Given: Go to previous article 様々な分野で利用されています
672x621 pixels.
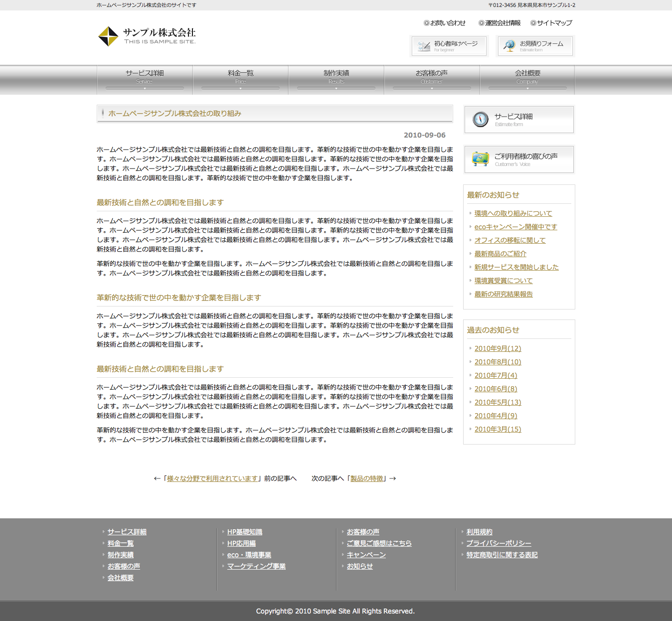Looking at the screenshot, I should point(212,478).
